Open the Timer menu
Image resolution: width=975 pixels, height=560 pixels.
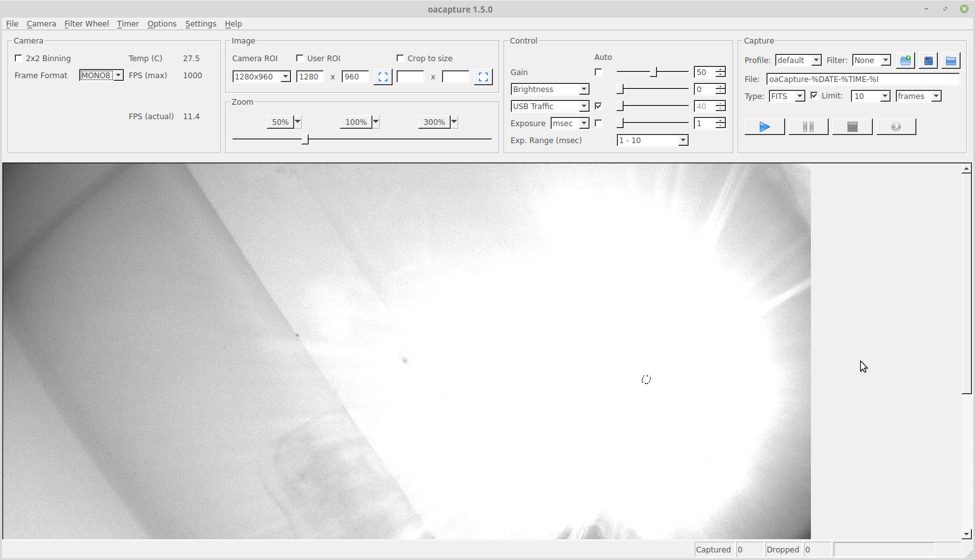tap(127, 23)
